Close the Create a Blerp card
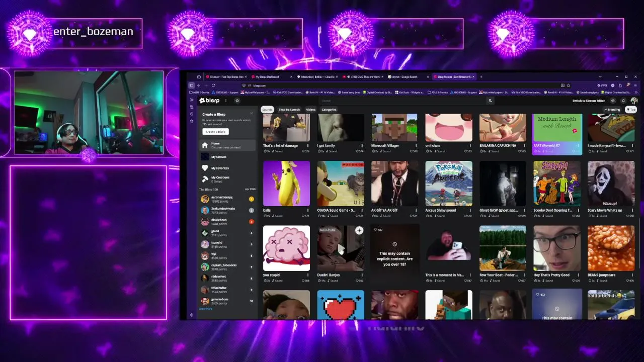The width and height of the screenshot is (644, 362). pyautogui.click(x=252, y=113)
